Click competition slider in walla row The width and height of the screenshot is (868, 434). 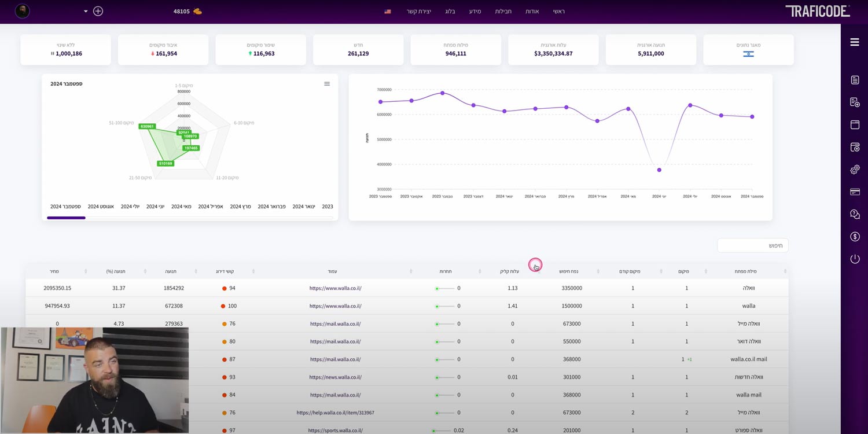[x=444, y=306]
